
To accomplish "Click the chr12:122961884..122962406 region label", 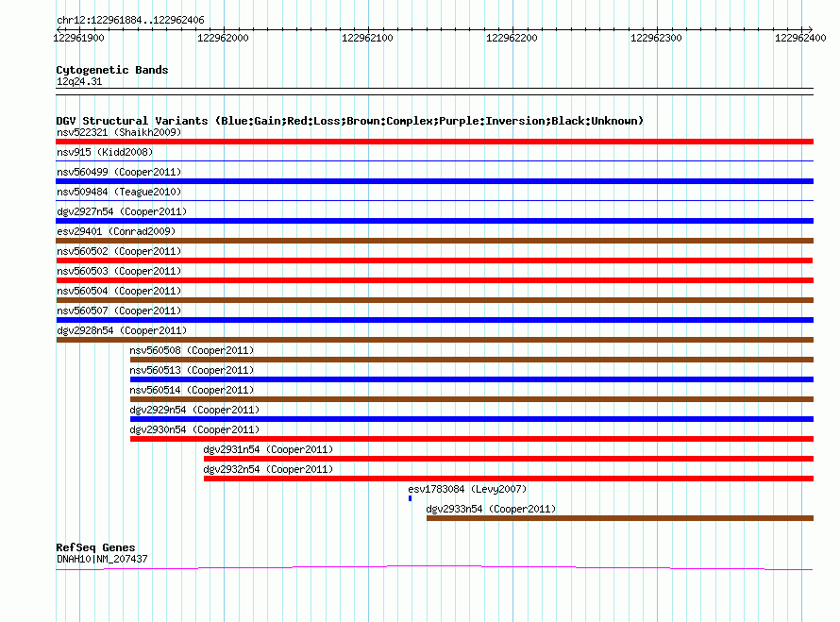I will 130,21.
